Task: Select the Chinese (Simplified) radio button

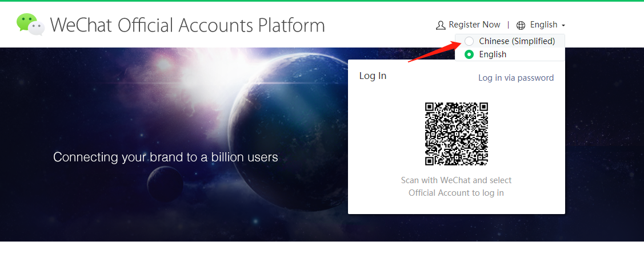Action: point(469,41)
